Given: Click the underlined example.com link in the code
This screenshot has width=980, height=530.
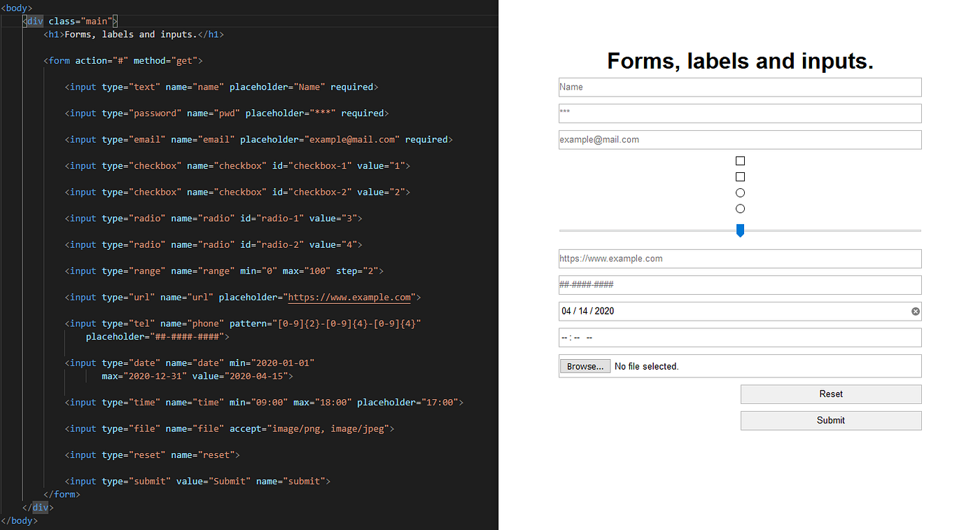Looking at the screenshot, I should [x=349, y=297].
